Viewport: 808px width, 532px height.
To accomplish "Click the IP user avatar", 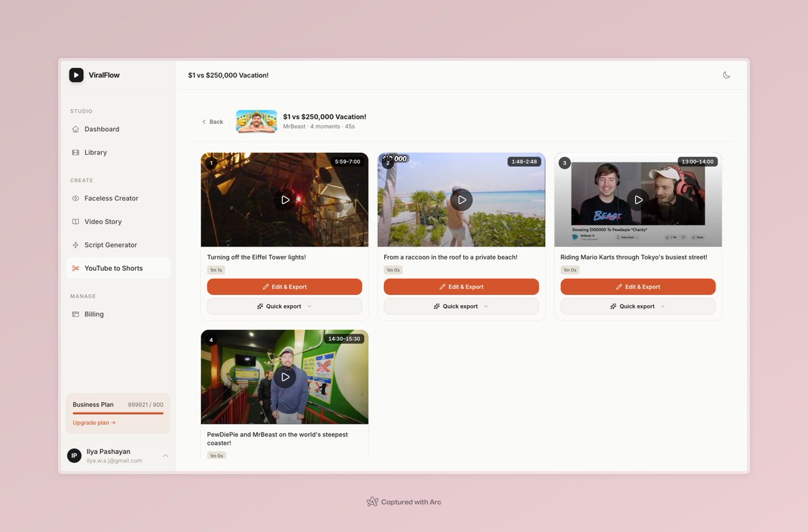I will pyautogui.click(x=74, y=456).
